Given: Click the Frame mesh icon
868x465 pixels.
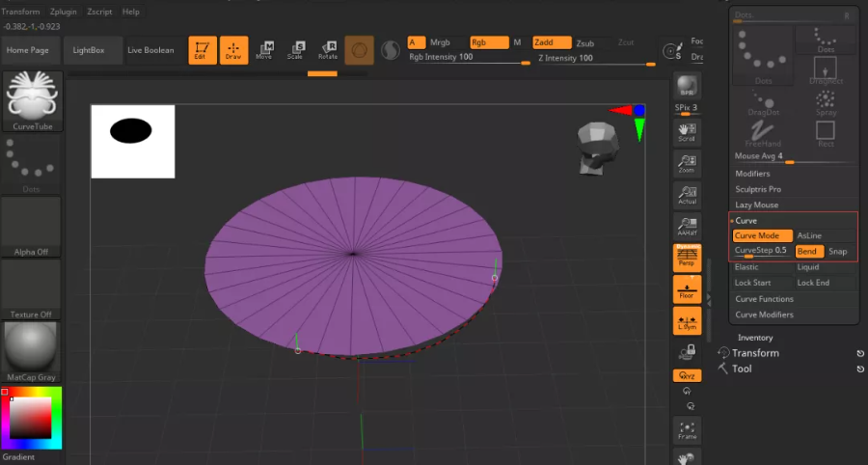Looking at the screenshot, I should [x=687, y=430].
